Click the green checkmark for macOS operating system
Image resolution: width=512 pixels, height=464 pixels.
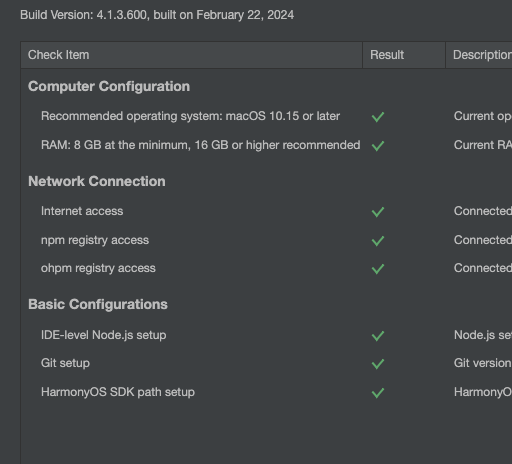378,117
